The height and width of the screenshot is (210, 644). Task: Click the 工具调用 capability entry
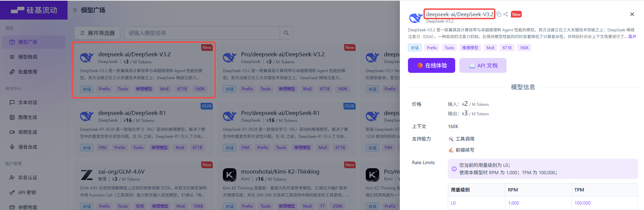(461, 139)
